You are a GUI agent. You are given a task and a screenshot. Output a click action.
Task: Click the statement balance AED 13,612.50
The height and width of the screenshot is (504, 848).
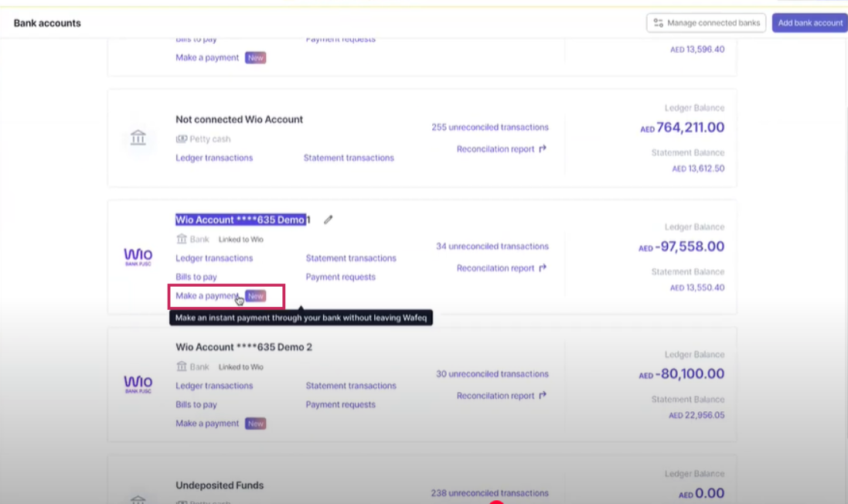click(x=698, y=169)
